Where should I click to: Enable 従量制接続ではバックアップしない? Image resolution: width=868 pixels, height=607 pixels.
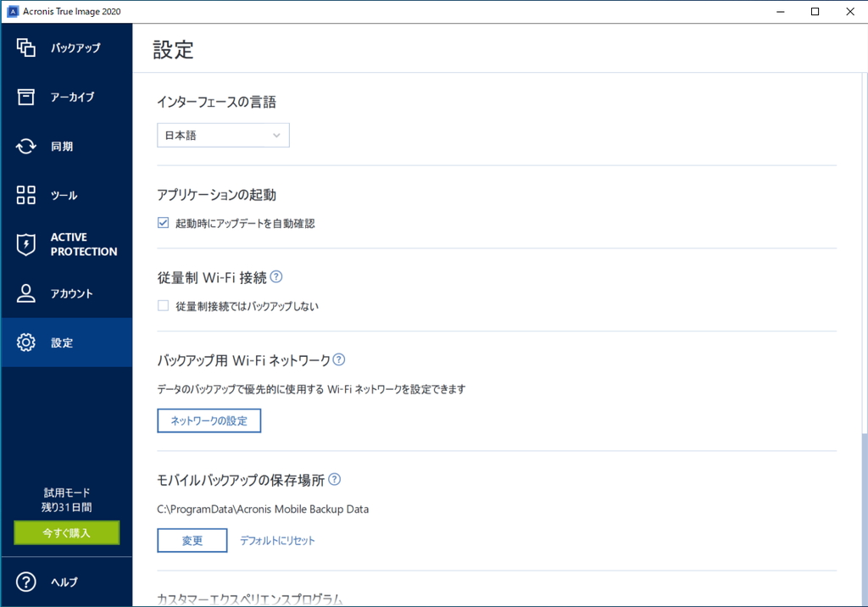pyautogui.click(x=163, y=305)
